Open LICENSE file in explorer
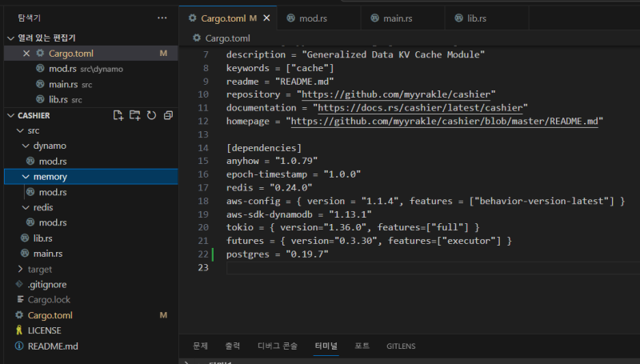Viewport: 640px width, 364px height. coord(44,330)
